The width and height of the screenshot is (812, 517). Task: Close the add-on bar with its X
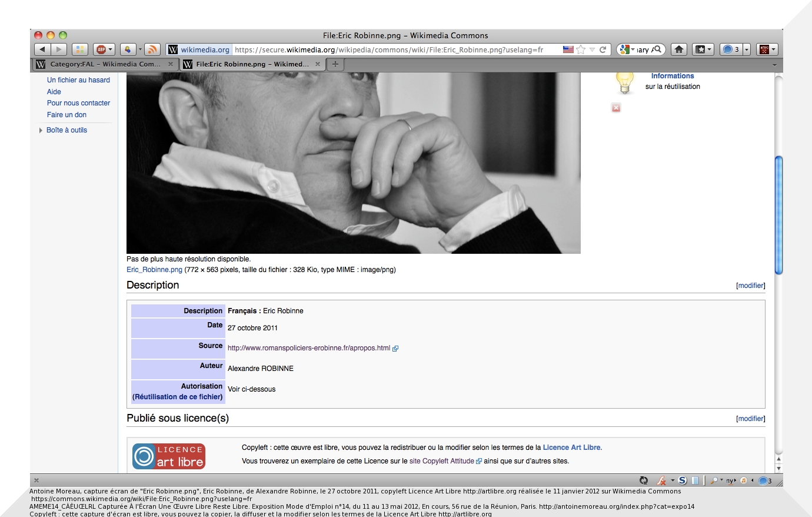36,480
